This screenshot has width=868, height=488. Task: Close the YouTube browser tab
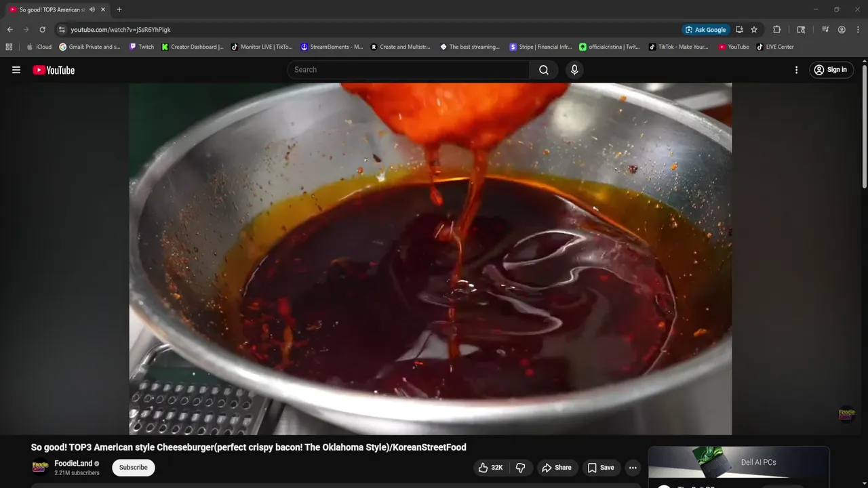click(x=103, y=9)
